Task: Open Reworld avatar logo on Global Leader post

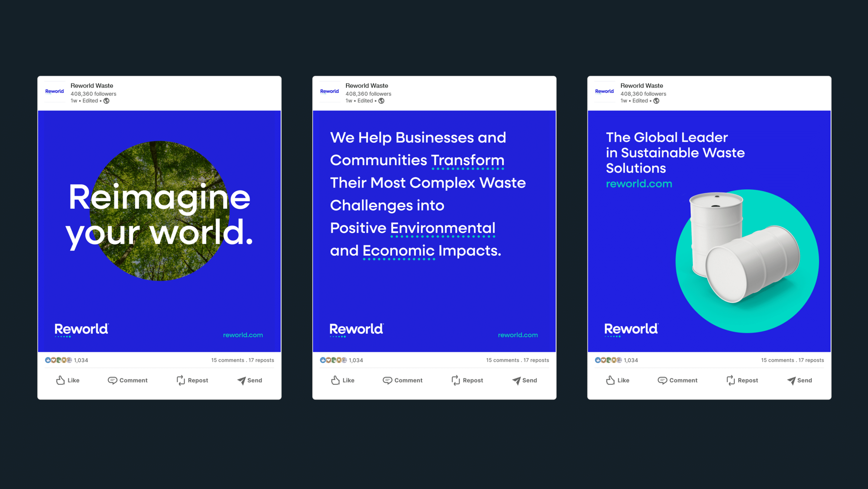Action: point(605,91)
